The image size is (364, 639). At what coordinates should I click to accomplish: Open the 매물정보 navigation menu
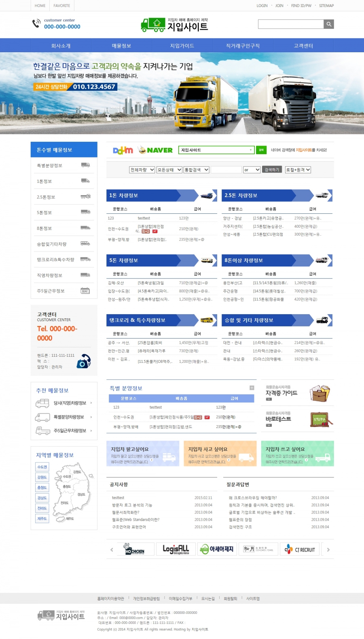[121, 46]
